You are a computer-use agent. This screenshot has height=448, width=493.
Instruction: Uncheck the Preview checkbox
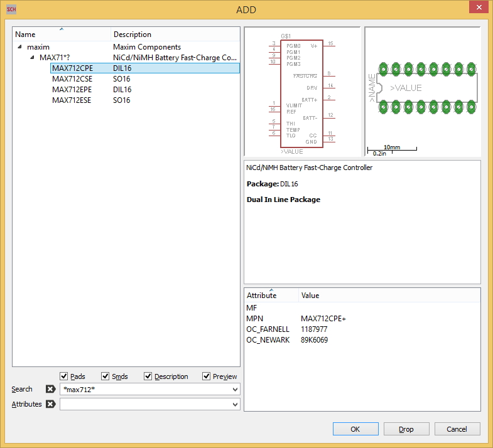(206, 376)
